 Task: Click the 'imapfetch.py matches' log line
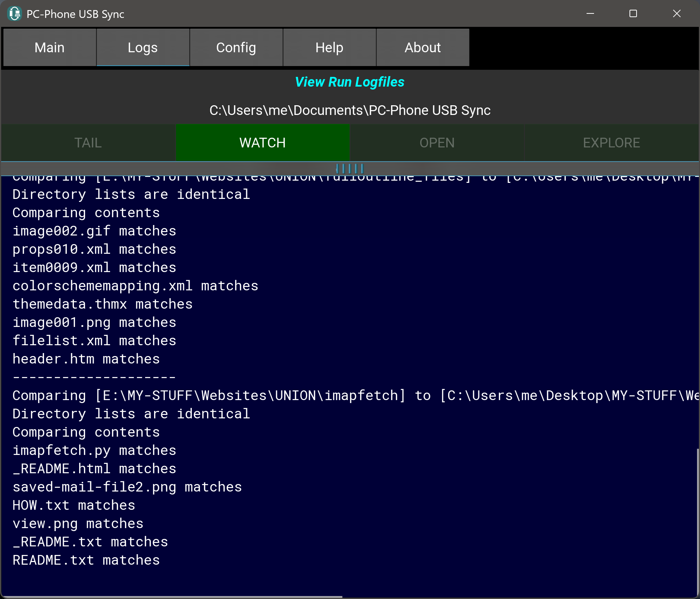coord(94,450)
